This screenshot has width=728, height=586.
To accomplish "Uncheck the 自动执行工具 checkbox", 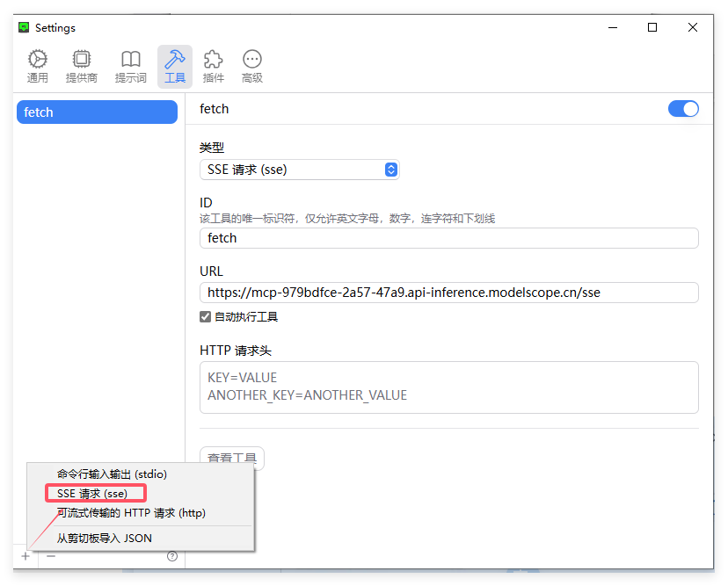I will [206, 316].
